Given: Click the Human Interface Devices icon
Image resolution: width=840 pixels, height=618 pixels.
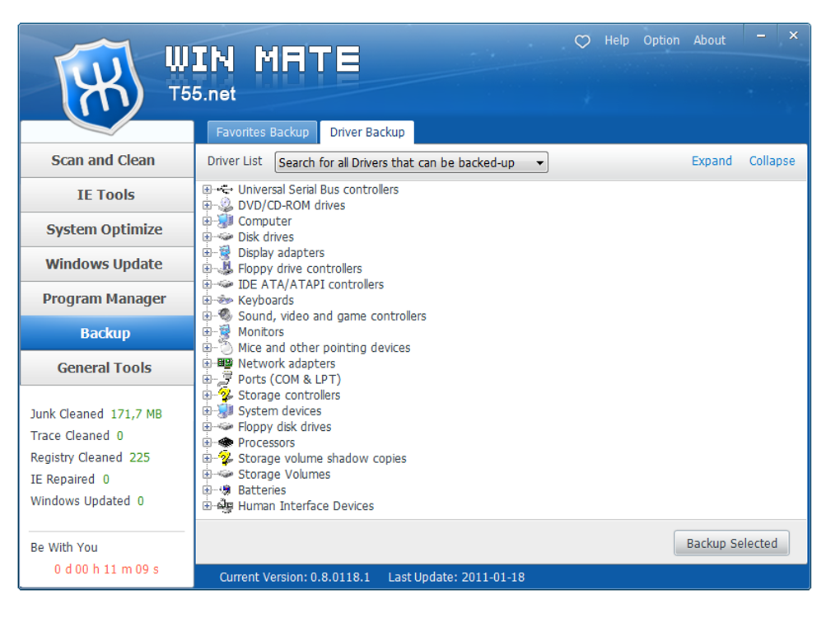Looking at the screenshot, I should click(225, 505).
